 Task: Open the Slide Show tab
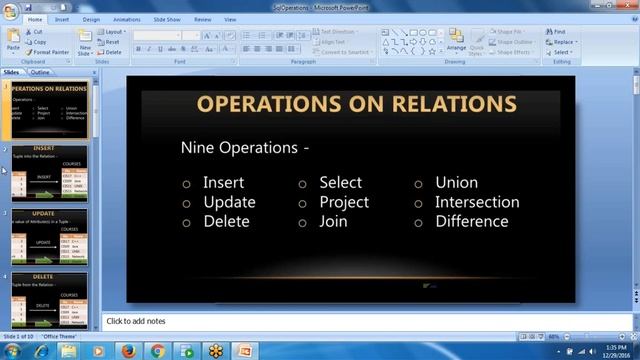[167, 20]
